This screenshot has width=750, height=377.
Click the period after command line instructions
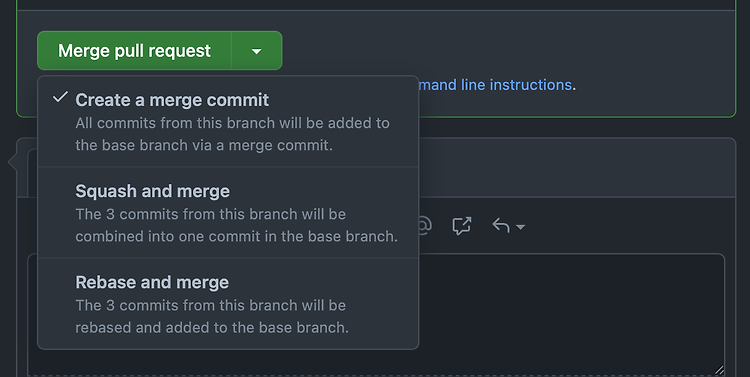574,86
